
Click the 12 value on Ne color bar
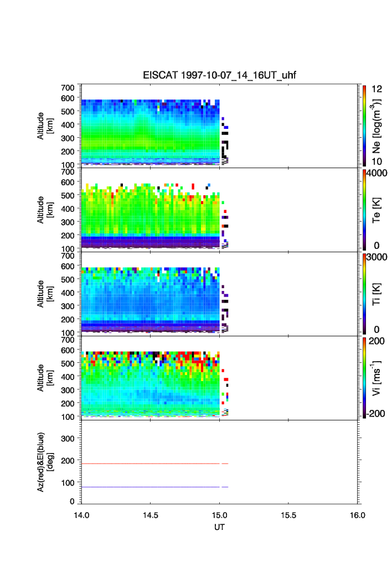pos(376,89)
